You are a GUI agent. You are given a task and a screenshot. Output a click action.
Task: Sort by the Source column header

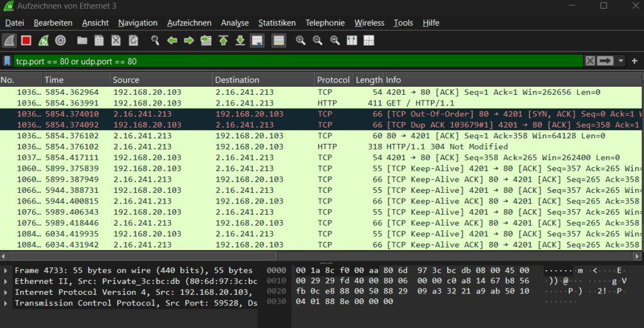[162, 80]
